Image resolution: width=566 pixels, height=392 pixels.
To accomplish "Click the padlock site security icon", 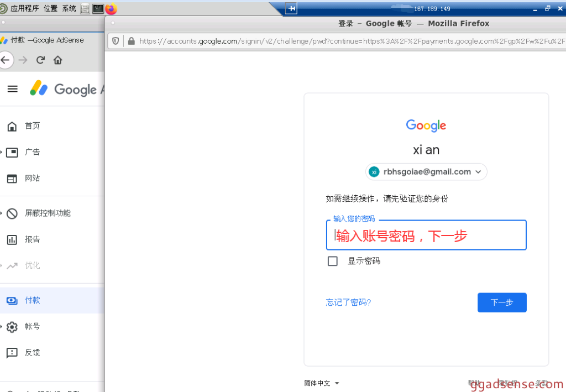I will [132, 41].
